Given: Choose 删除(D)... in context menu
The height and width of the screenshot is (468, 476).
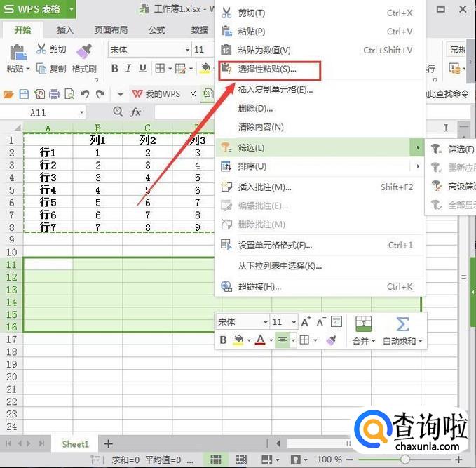Looking at the screenshot, I should [x=318, y=109].
